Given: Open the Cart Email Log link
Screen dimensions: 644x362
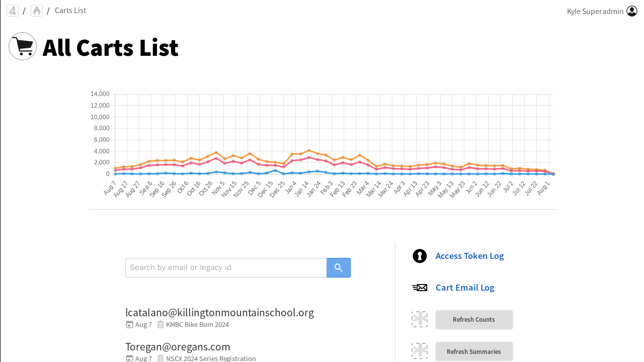Looking at the screenshot, I should (465, 288).
